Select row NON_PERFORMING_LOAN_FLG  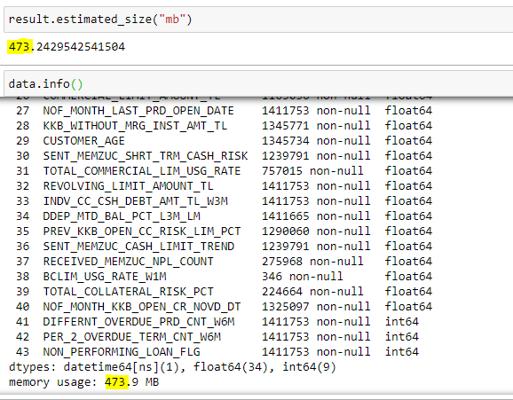[x=217, y=352]
